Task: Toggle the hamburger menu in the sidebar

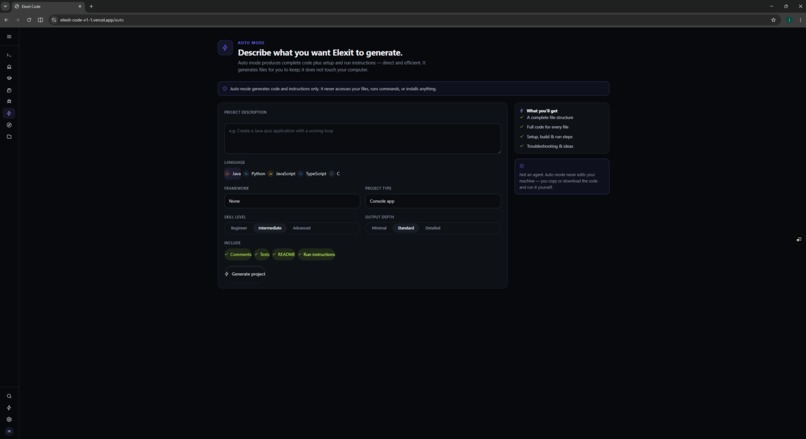Action: [9, 36]
